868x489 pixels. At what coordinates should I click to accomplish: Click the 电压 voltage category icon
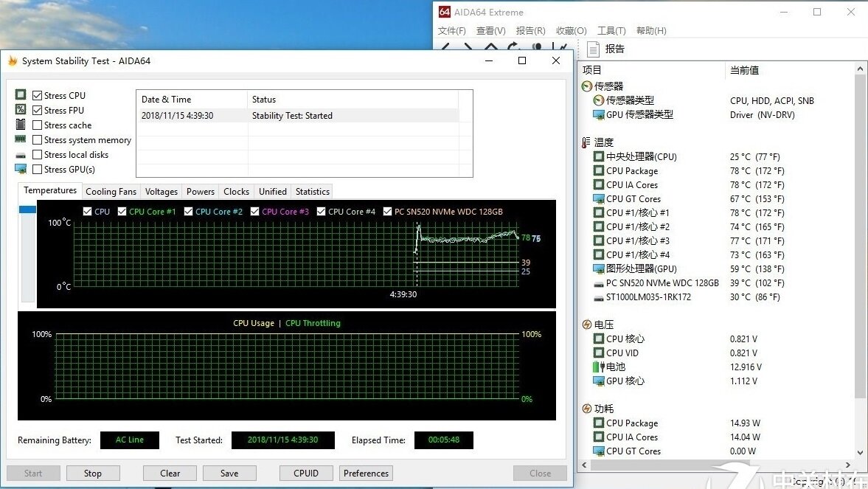click(x=587, y=325)
